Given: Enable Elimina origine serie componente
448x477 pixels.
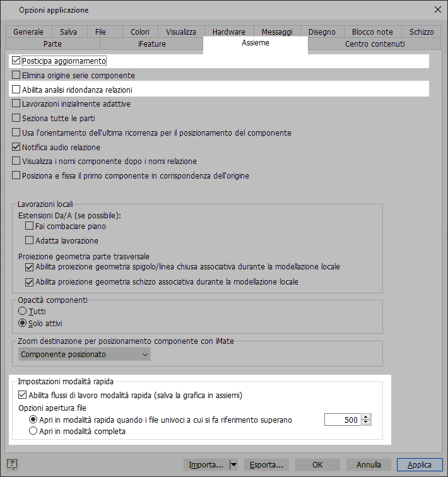Looking at the screenshot, I should click(x=16, y=75).
